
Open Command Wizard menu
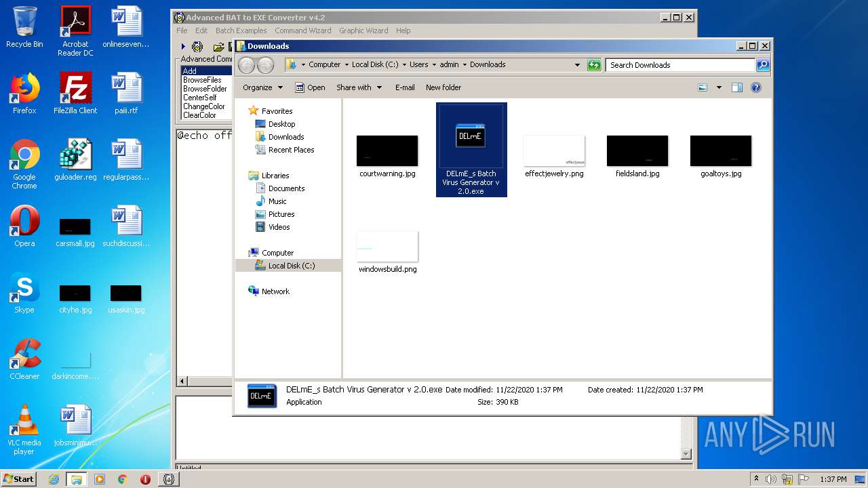pyautogui.click(x=303, y=30)
